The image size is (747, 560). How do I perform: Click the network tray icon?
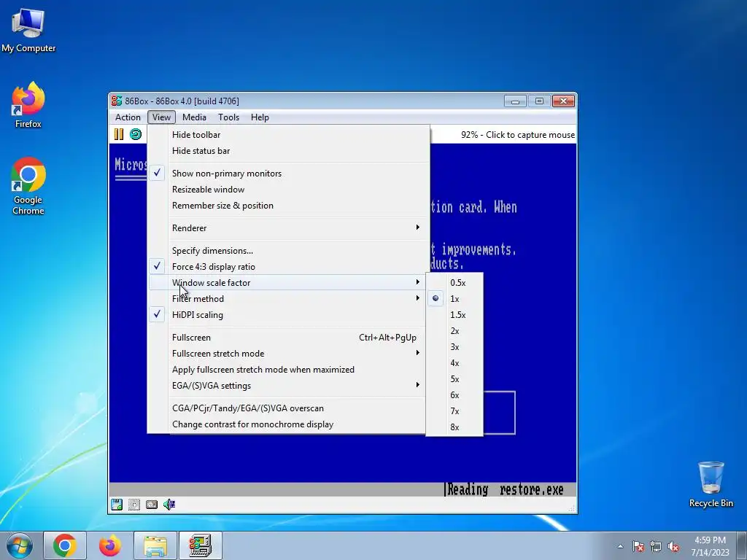[656, 546]
